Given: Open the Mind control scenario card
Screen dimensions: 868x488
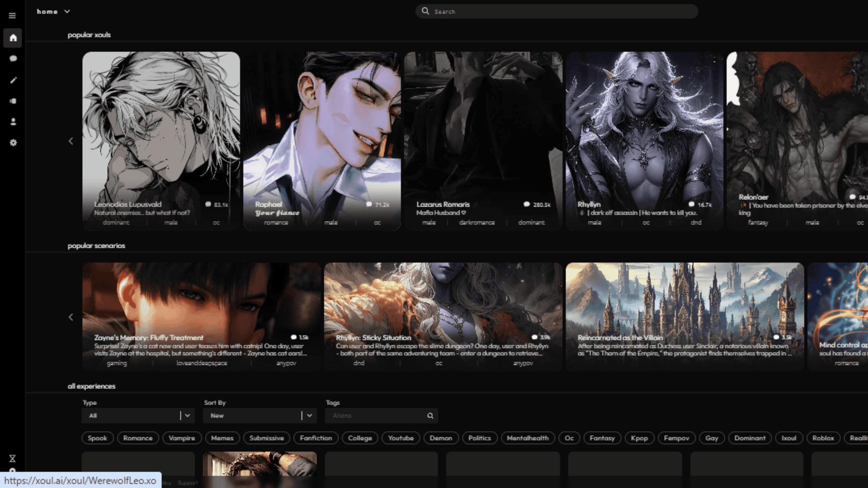Looking at the screenshot, I should click(838, 317).
